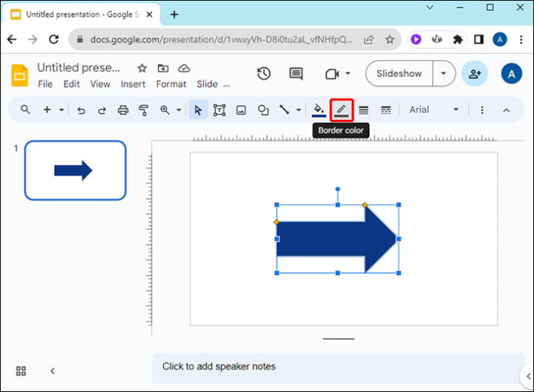Image resolution: width=534 pixels, height=392 pixels.
Task: Check cloud document status icon
Action: click(x=184, y=68)
